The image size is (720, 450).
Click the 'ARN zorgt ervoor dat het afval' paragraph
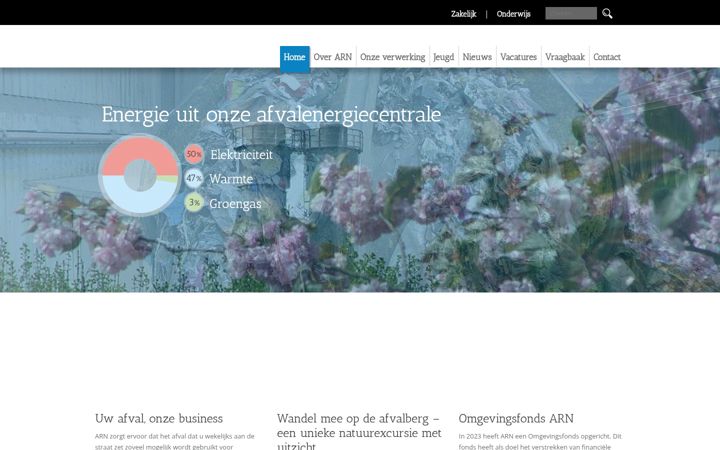point(175,441)
